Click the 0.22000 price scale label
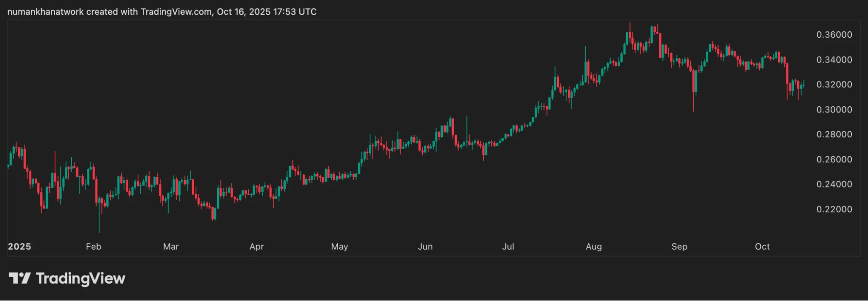The image size is (868, 301). [x=834, y=209]
